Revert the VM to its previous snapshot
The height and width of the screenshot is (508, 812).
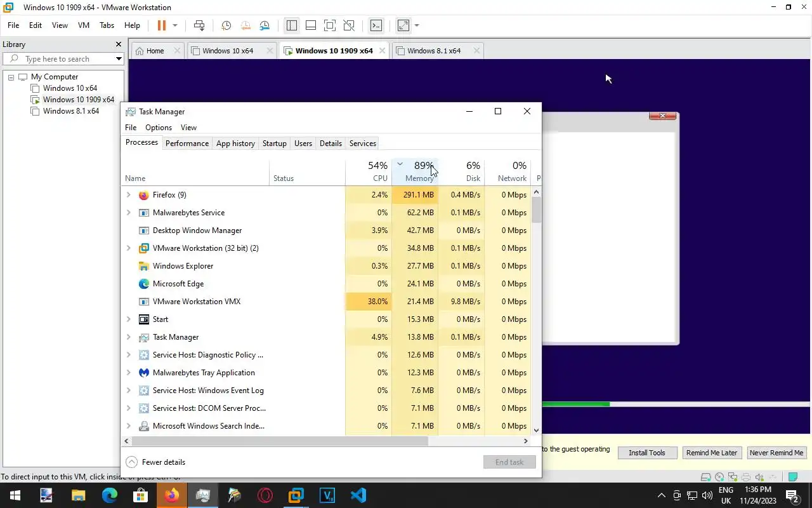[x=246, y=25]
